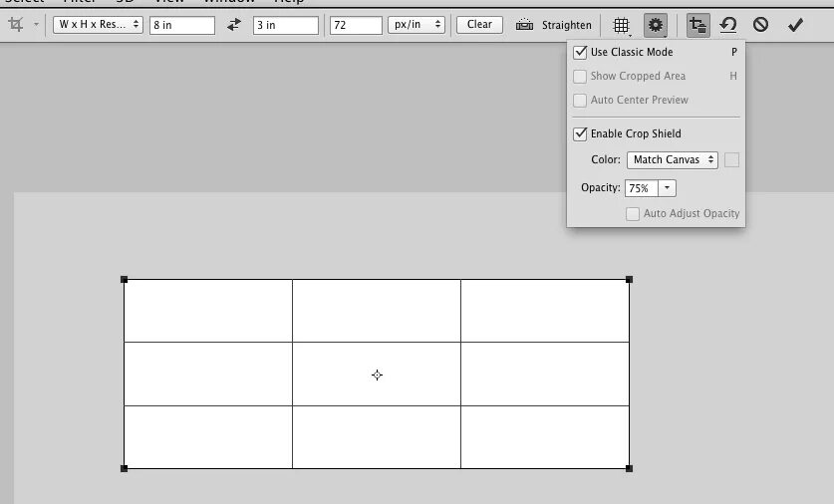The width and height of the screenshot is (834, 504).
Task: Uncheck Enable Crop Shield
Action: click(580, 133)
